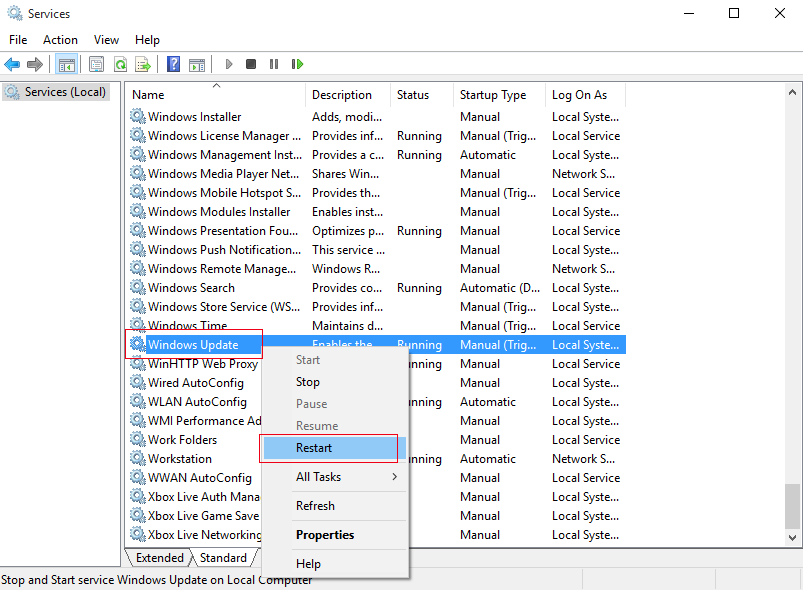Viewport: 803px width, 590px height.
Task: Click the vertical scrollbar thumb
Action: click(792, 506)
